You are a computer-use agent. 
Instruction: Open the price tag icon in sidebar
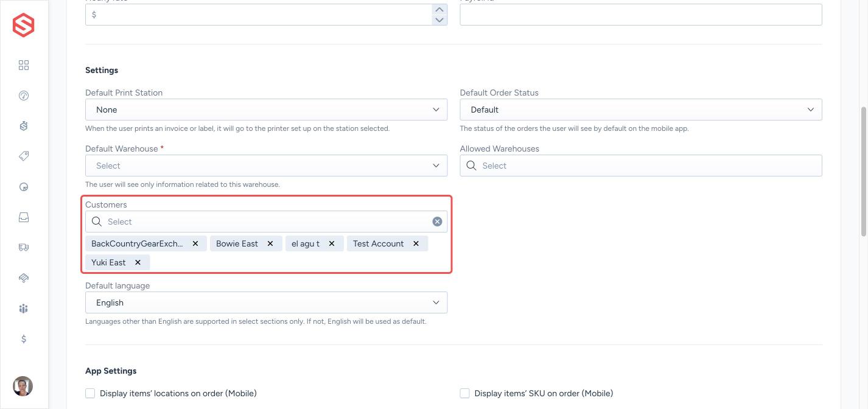(x=24, y=156)
